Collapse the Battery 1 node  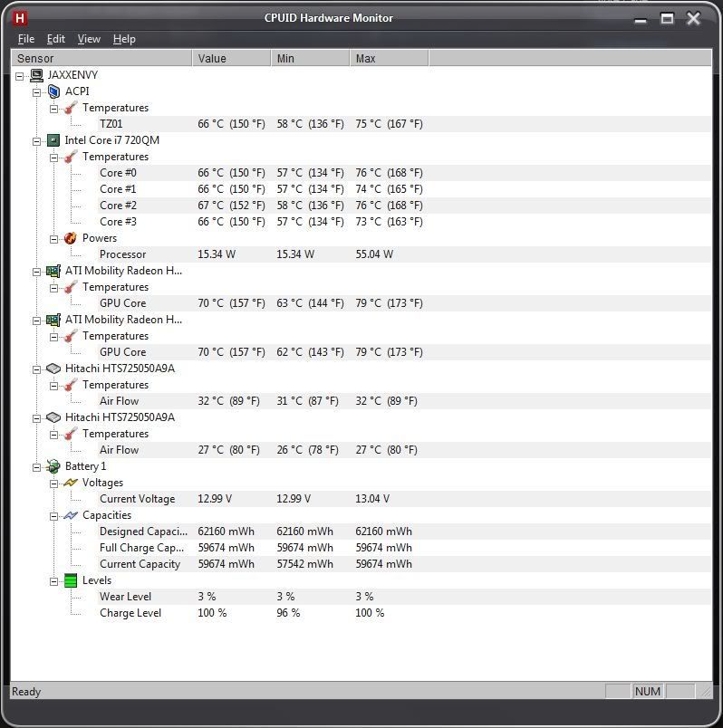(37, 467)
